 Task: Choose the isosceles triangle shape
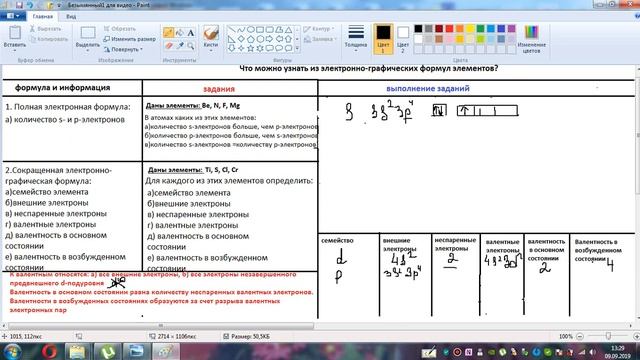(x=289, y=30)
